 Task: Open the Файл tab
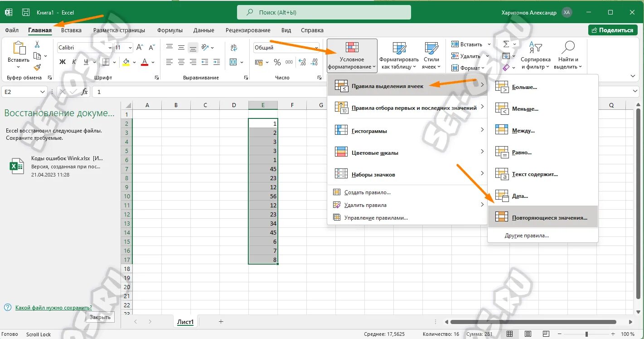(x=12, y=30)
